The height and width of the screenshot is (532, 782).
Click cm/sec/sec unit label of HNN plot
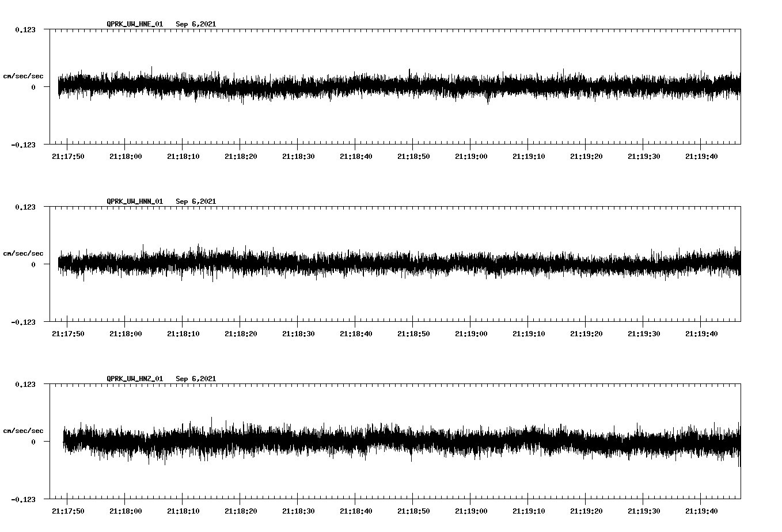pyautogui.click(x=23, y=253)
